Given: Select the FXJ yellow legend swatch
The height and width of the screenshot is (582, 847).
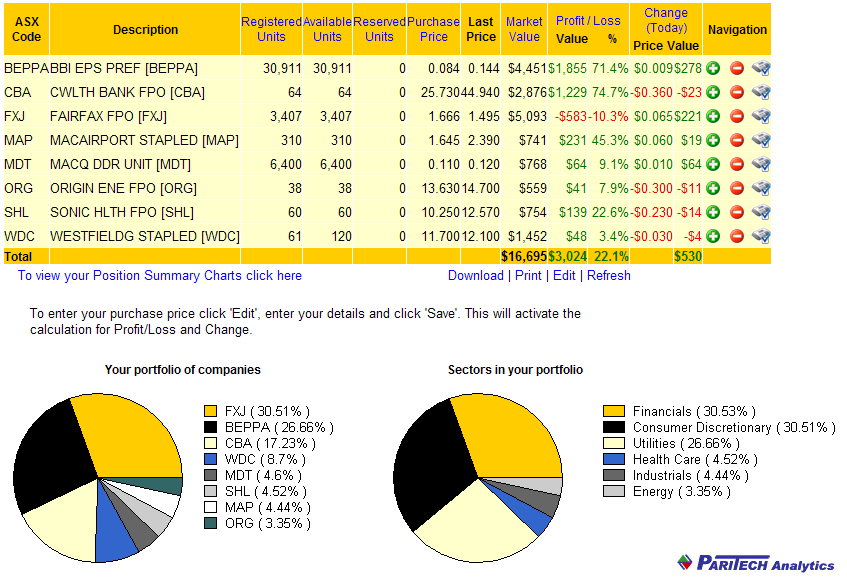Looking at the screenshot, I should (x=211, y=412).
